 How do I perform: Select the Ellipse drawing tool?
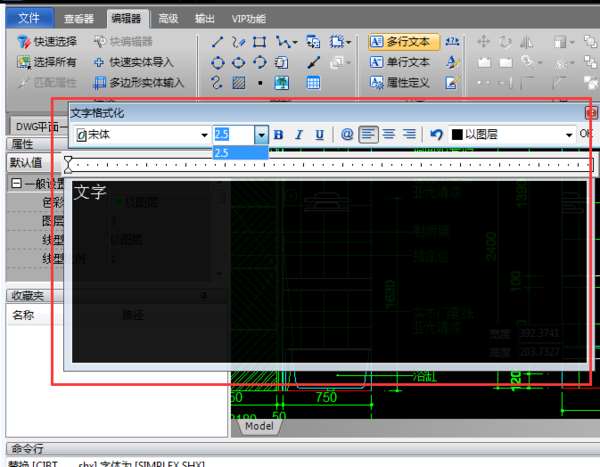[239, 62]
